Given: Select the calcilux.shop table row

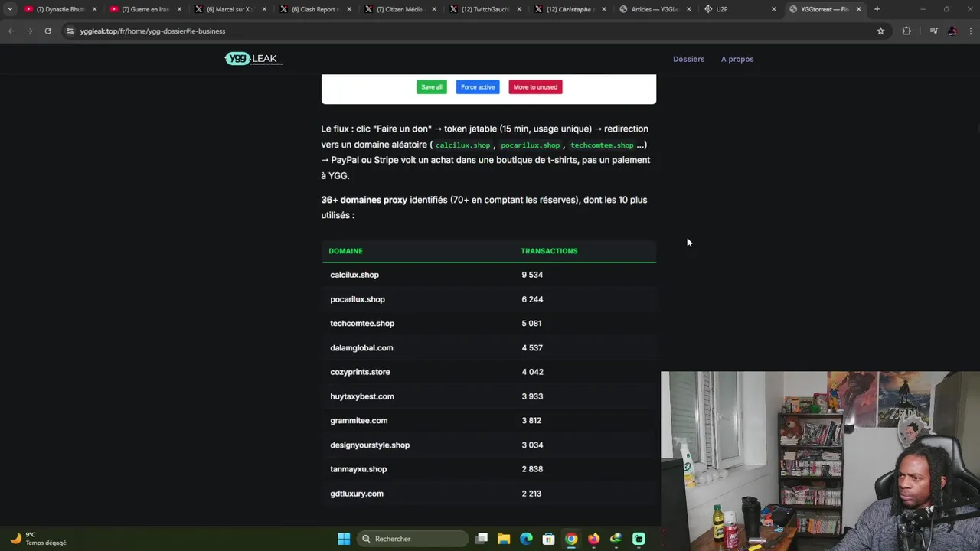Looking at the screenshot, I should pos(488,275).
